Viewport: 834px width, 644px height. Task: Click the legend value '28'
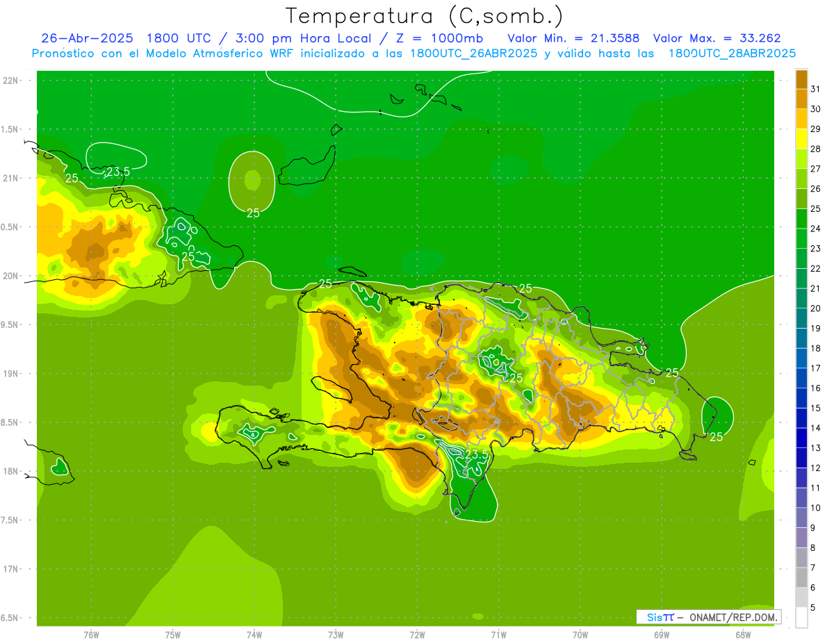pyautogui.click(x=815, y=149)
